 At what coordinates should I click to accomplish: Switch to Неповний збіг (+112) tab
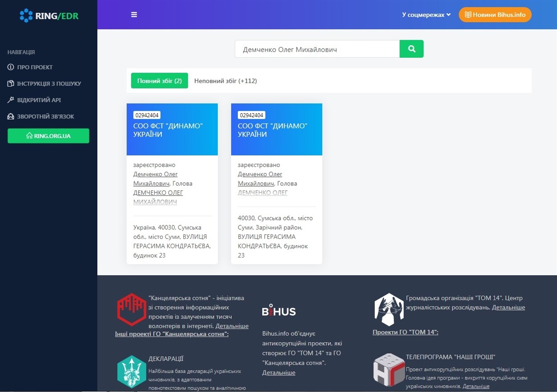coord(225,81)
